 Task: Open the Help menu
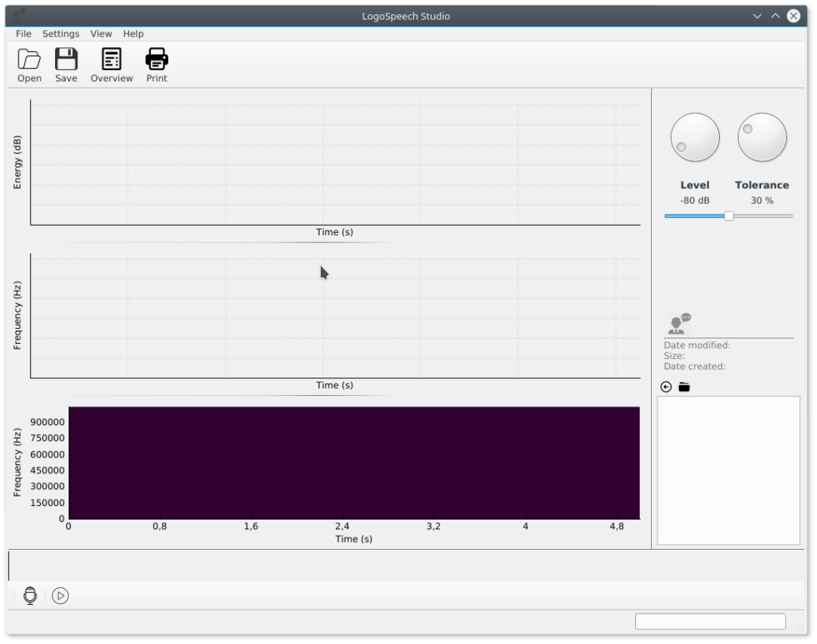[133, 34]
